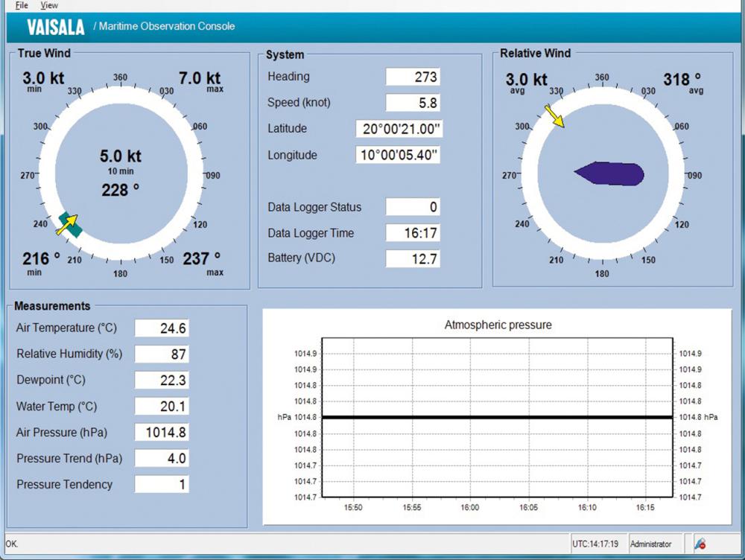Click the Longitude value field
The image size is (745, 560).
[399, 155]
